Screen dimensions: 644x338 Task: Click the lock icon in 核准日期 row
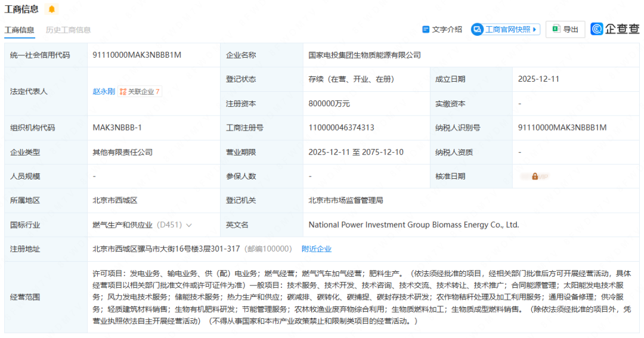pyautogui.click(x=535, y=176)
